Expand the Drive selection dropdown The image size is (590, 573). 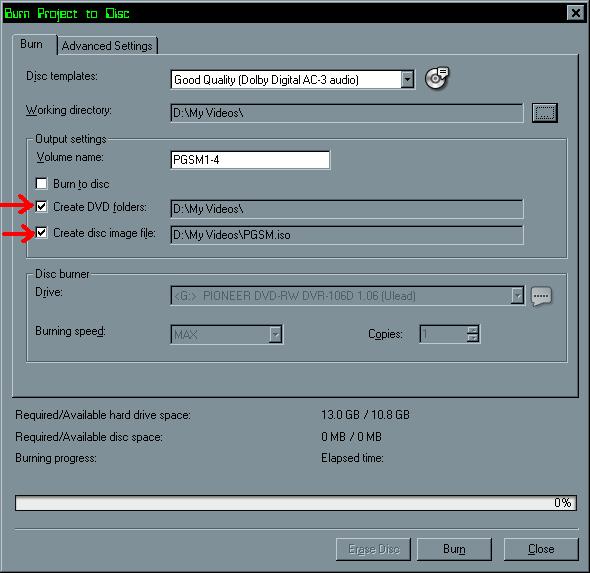coord(517,295)
